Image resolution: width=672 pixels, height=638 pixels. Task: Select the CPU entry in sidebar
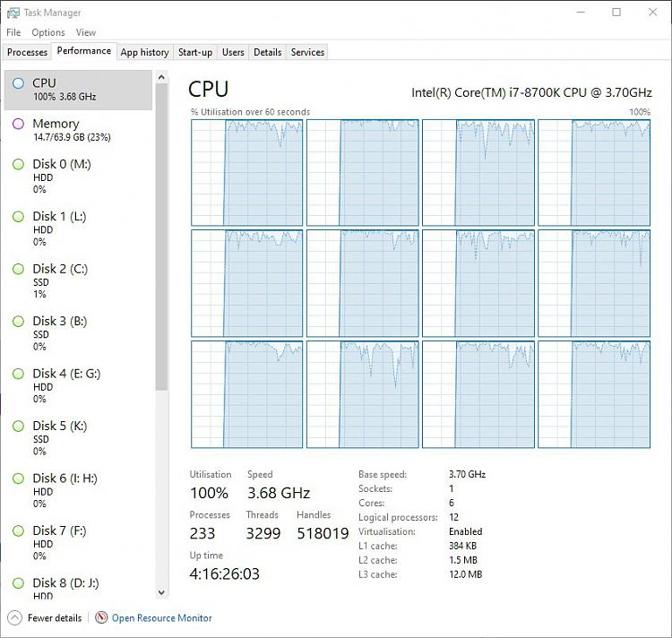pyautogui.click(x=78, y=90)
